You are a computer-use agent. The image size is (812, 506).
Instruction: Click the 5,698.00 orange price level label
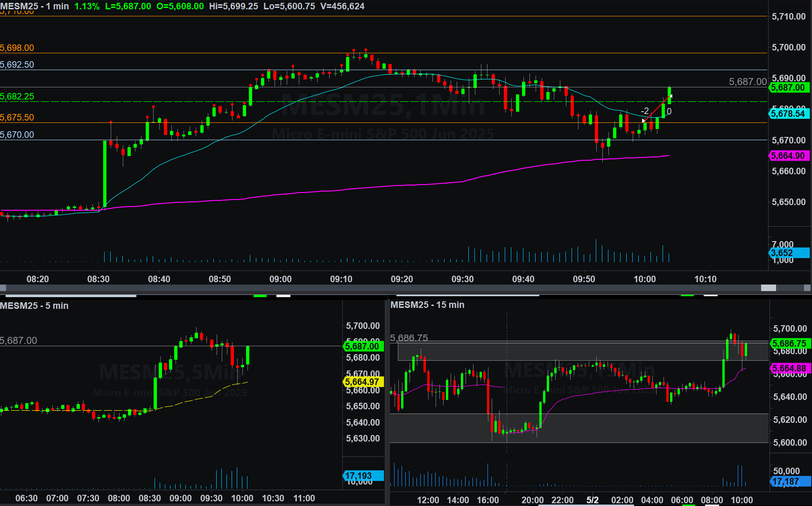17,48
